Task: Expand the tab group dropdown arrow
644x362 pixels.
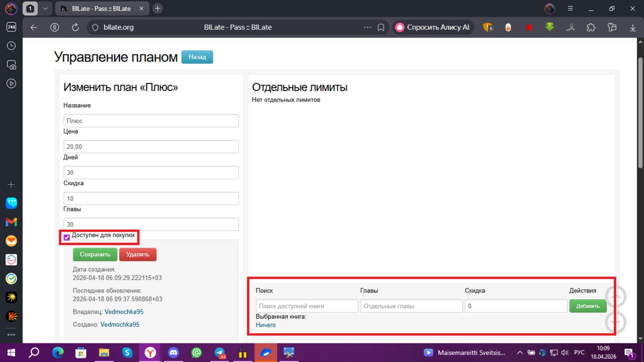Action: (45, 9)
